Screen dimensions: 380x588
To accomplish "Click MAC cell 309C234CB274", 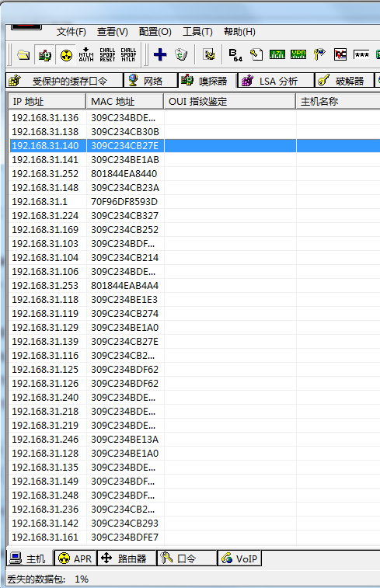I will click(124, 314).
